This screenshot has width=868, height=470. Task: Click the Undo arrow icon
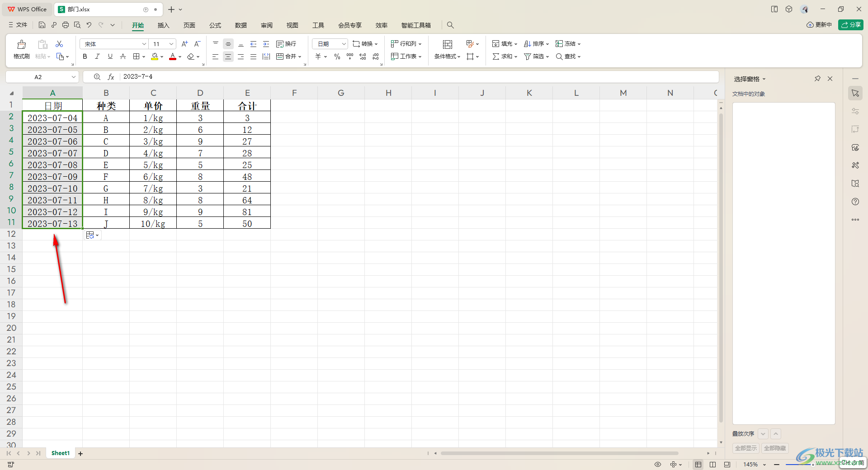coord(89,25)
